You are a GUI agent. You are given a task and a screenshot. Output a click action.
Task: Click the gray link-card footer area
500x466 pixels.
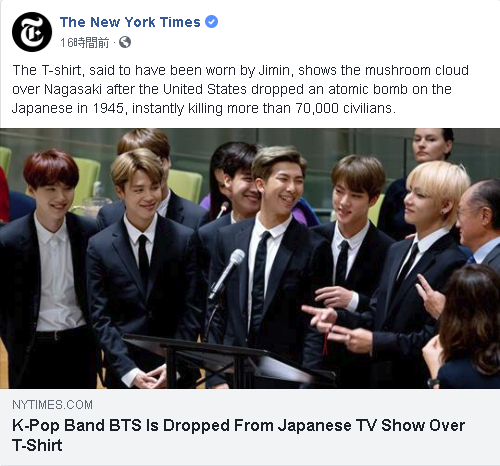click(x=250, y=427)
